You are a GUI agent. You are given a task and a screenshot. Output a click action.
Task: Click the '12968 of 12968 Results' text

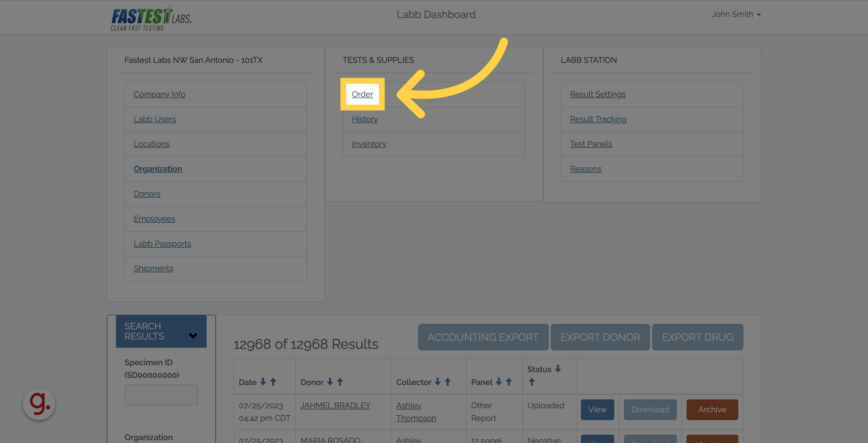[306, 344]
